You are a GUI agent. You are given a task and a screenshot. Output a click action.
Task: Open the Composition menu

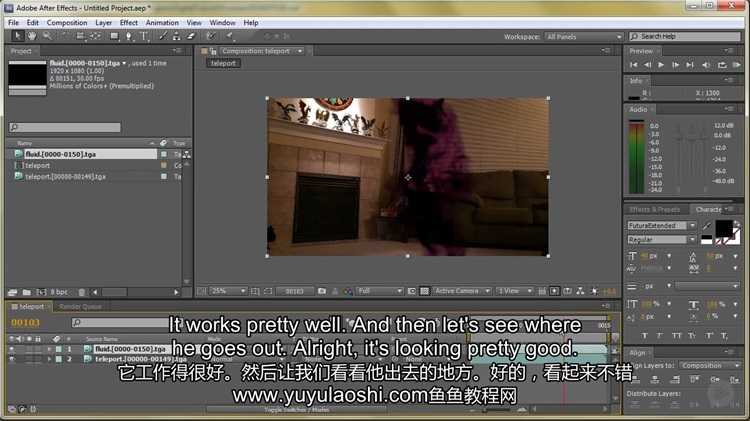67,22
